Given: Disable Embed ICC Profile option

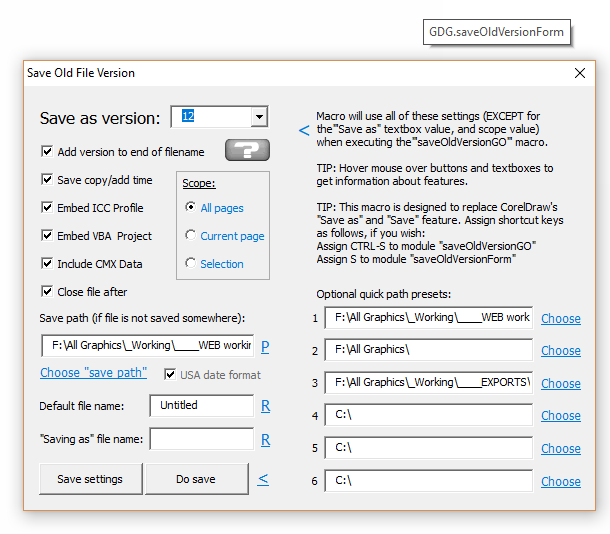Looking at the screenshot, I should click(x=47, y=208).
